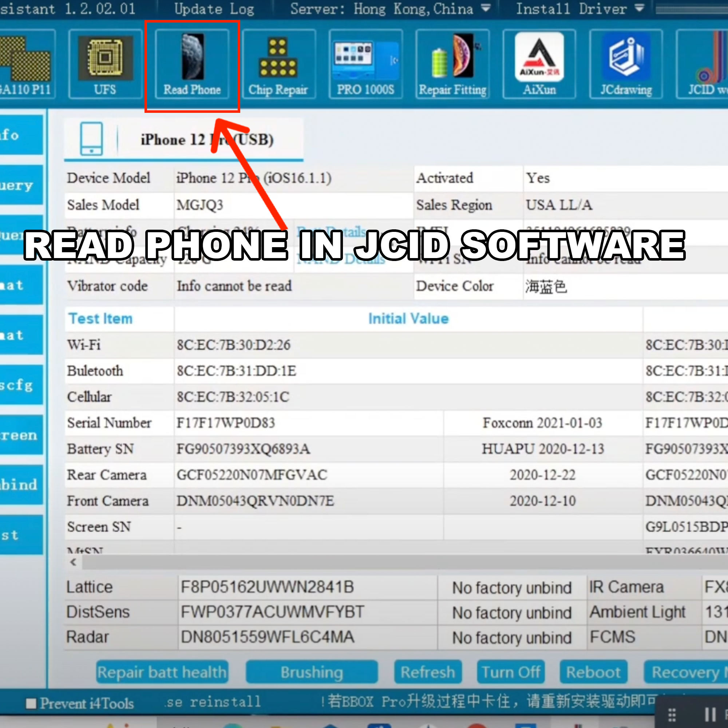Open the Repair Fitting tool

point(452,64)
